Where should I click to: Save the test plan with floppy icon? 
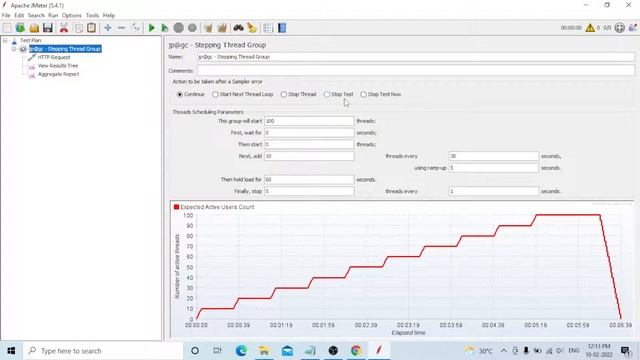[x=48, y=28]
